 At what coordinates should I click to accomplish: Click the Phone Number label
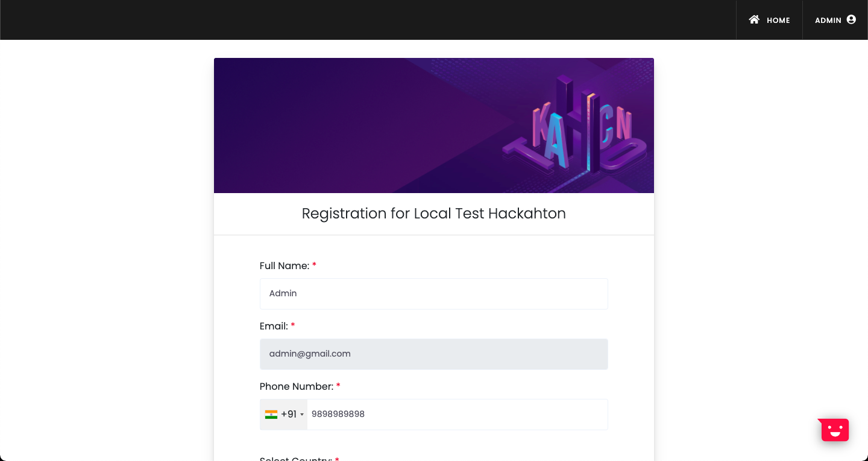(296, 387)
